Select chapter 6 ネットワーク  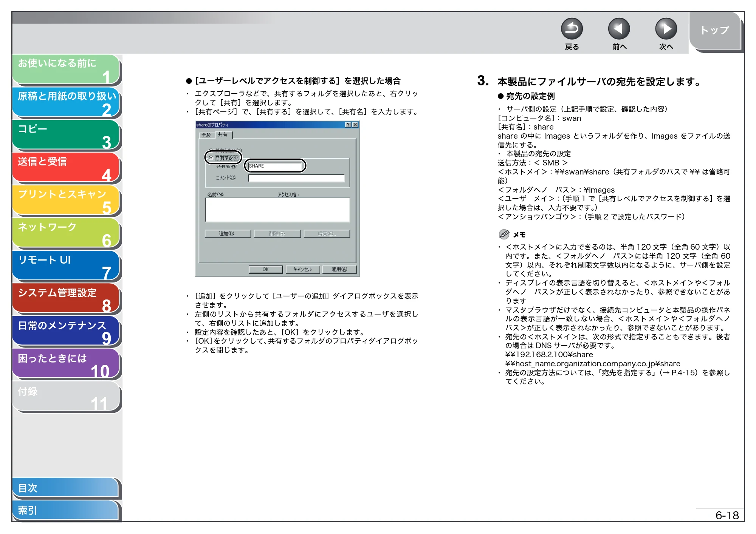coord(66,233)
